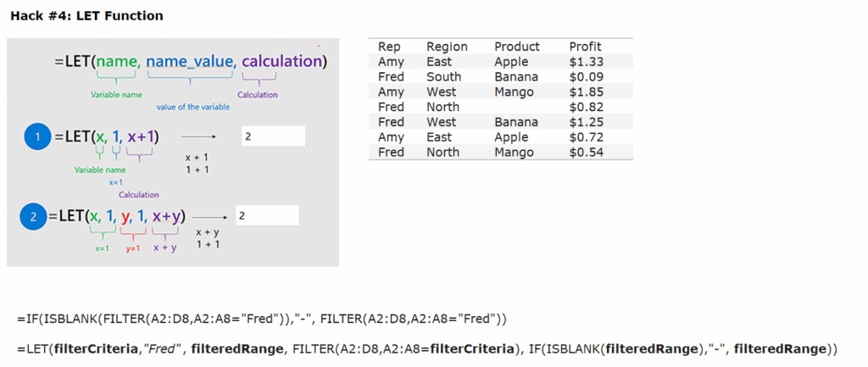Click the IF ISBLANK FILTER formula line

point(263,319)
